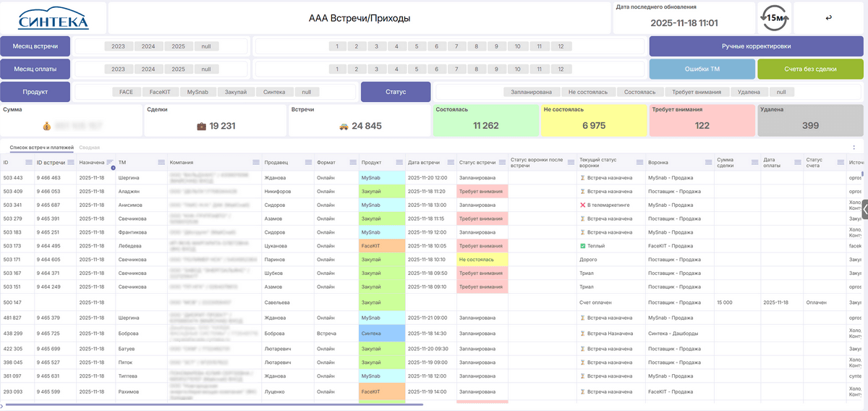Click the last update date 2025-11-18 11:01

684,22
